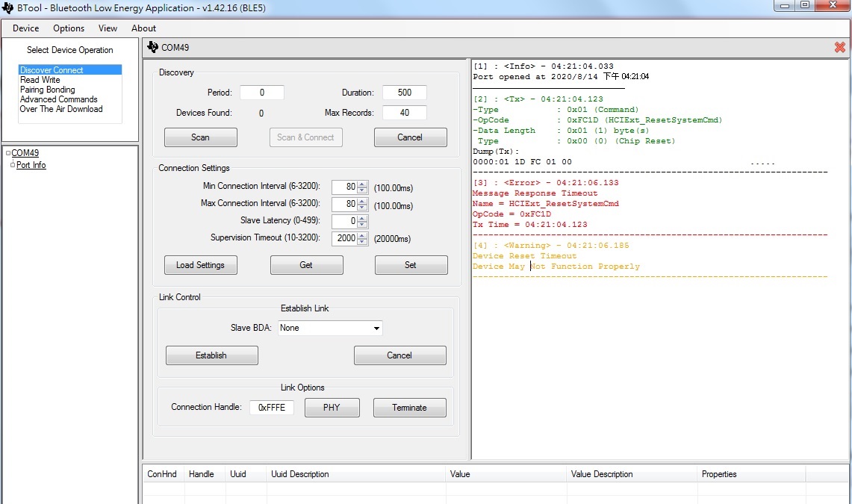Click the Connection Handle input field

[x=272, y=408]
